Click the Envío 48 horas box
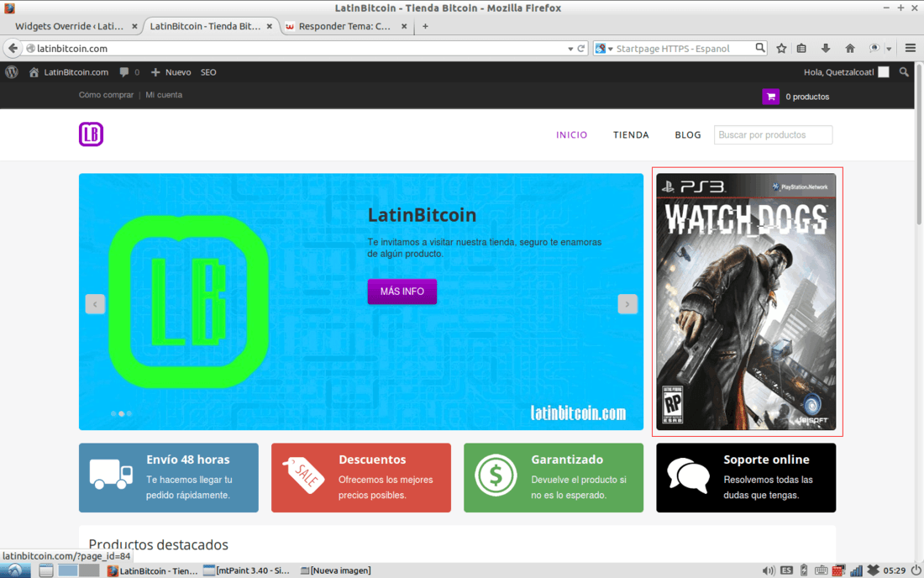The width and height of the screenshot is (924, 578). [x=169, y=478]
